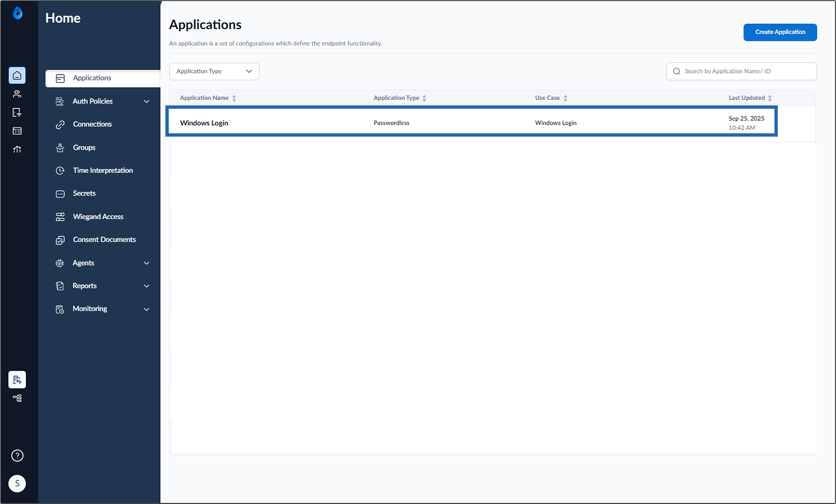Click the Connections link icon
This screenshot has height=504, width=836.
tap(60, 124)
